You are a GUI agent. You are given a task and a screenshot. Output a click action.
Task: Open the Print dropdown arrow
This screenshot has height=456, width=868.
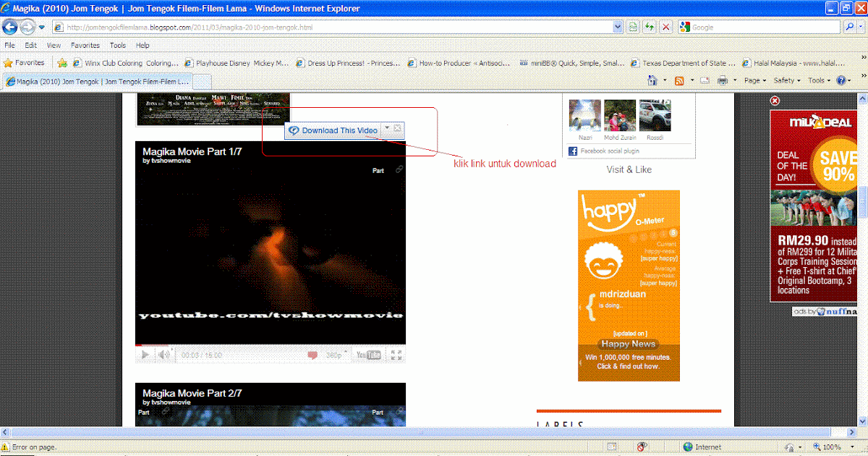(x=734, y=80)
